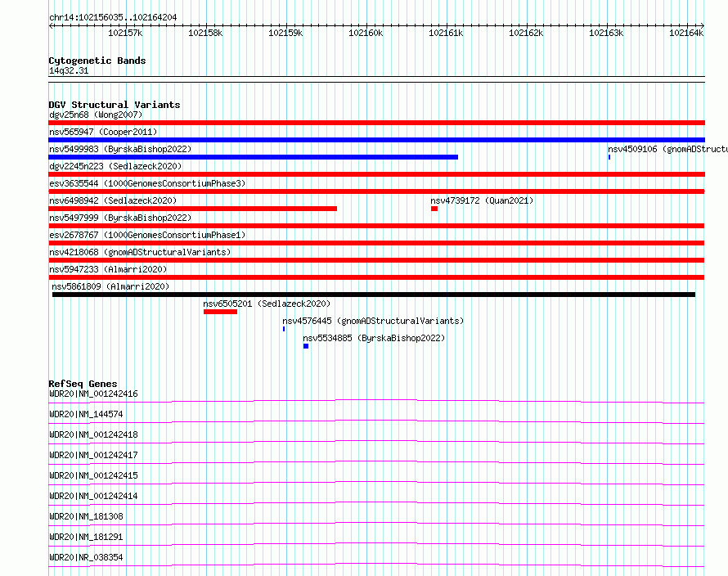The width and height of the screenshot is (728, 576).
Task: Click nsv4218068 (gnomADStructuralVariants) label
Action: point(140,252)
